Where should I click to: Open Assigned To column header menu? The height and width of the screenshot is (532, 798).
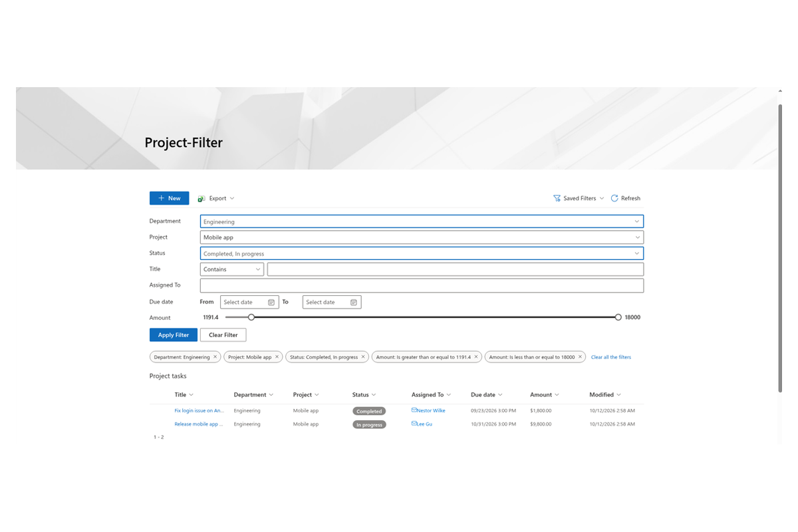pyautogui.click(x=432, y=395)
